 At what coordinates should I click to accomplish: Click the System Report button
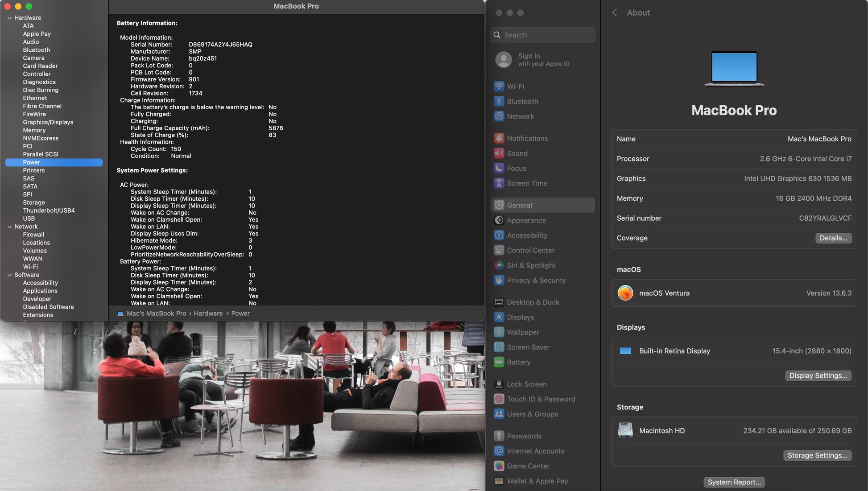tap(734, 482)
